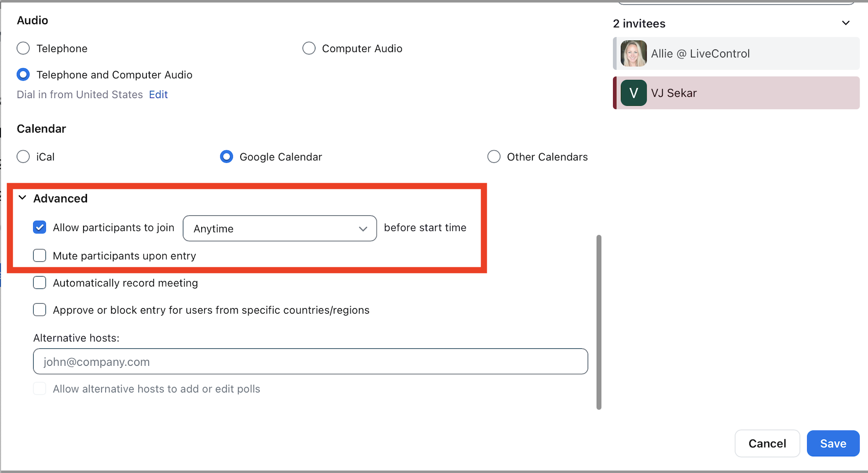The width and height of the screenshot is (868, 473).
Task: Enable Mute participants upon entry
Action: [x=40, y=256]
